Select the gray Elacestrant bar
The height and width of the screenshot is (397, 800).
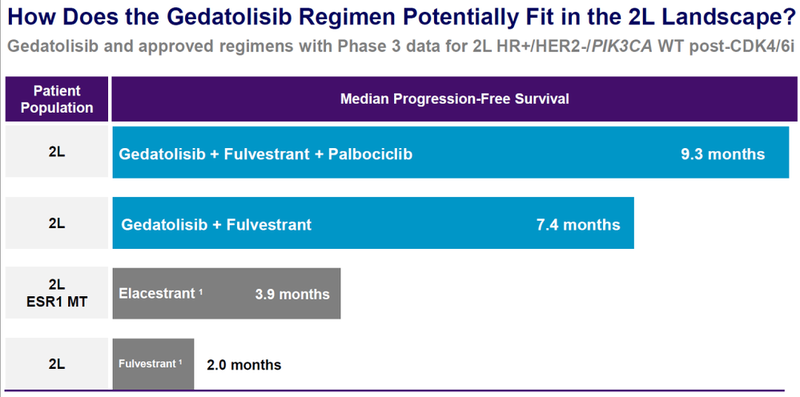(x=227, y=293)
